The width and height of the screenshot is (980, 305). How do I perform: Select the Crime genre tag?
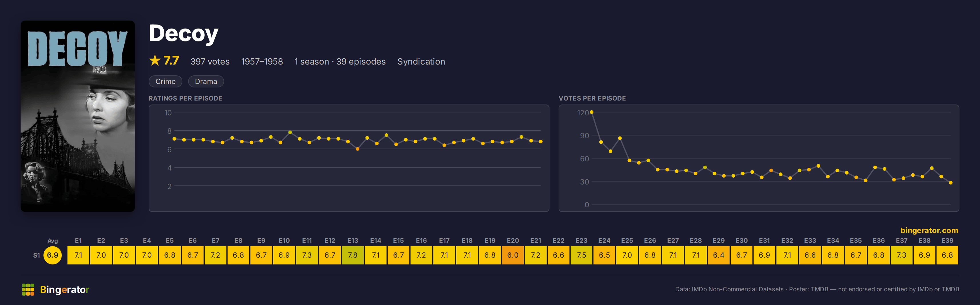(x=166, y=81)
